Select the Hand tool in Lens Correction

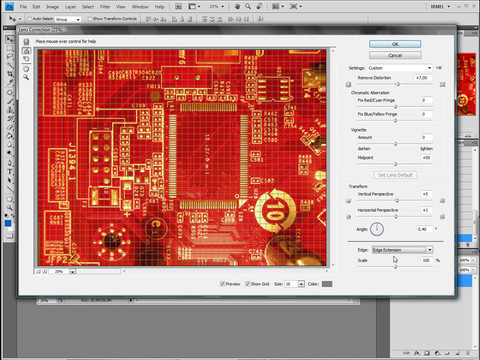(x=26, y=69)
